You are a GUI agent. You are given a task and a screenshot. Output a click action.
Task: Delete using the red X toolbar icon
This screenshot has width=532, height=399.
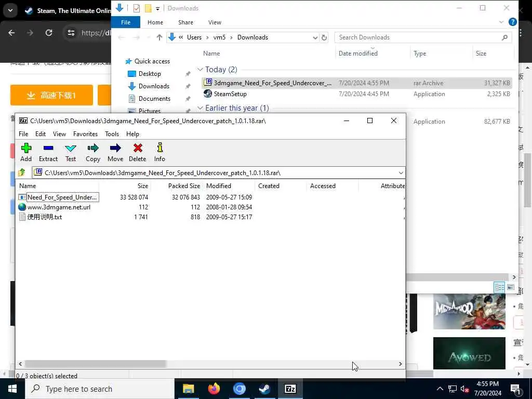click(x=137, y=152)
